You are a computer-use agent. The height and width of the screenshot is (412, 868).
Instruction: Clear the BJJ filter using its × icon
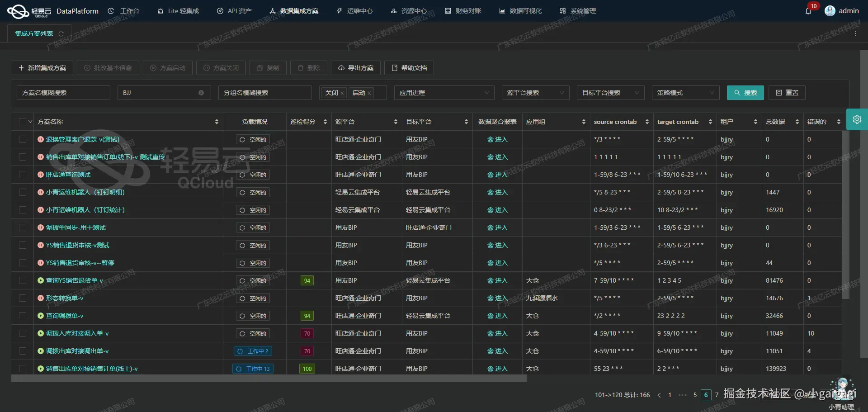[201, 93]
